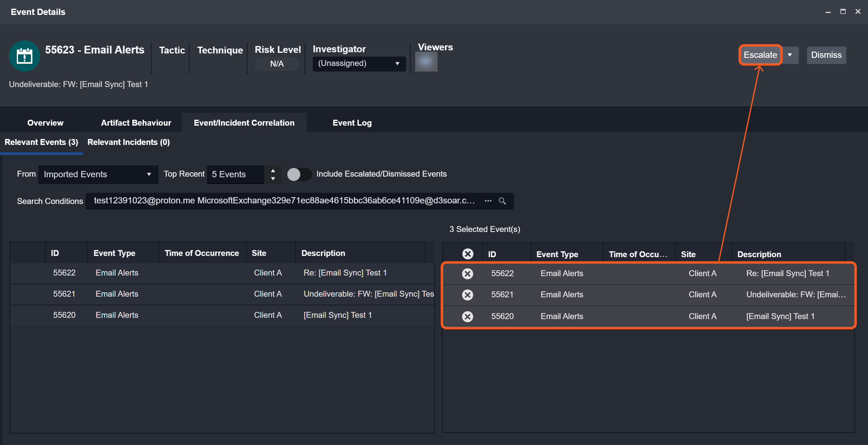The image size is (868, 445).
Task: Open the Investigator Unassigned dropdown
Action: tap(359, 64)
